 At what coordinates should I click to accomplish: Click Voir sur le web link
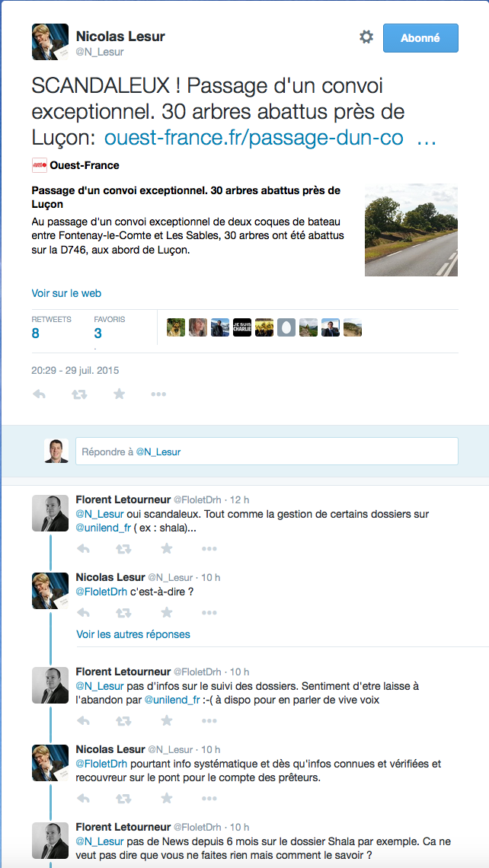[x=66, y=293]
